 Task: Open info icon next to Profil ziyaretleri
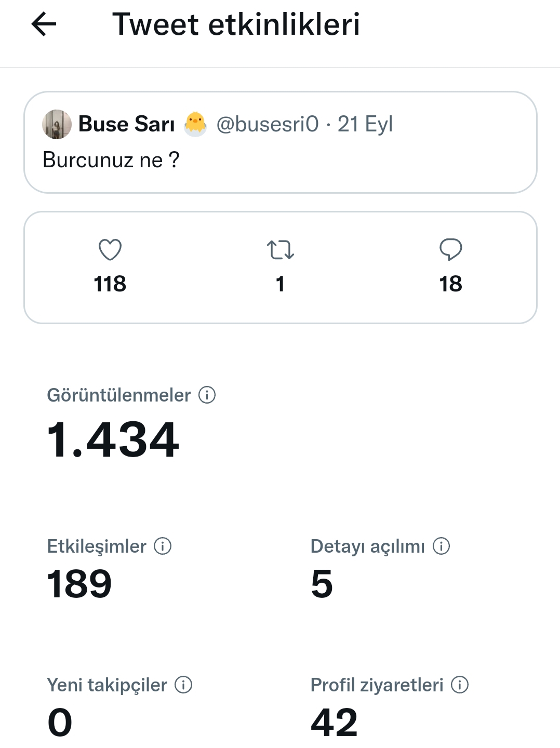(x=460, y=685)
